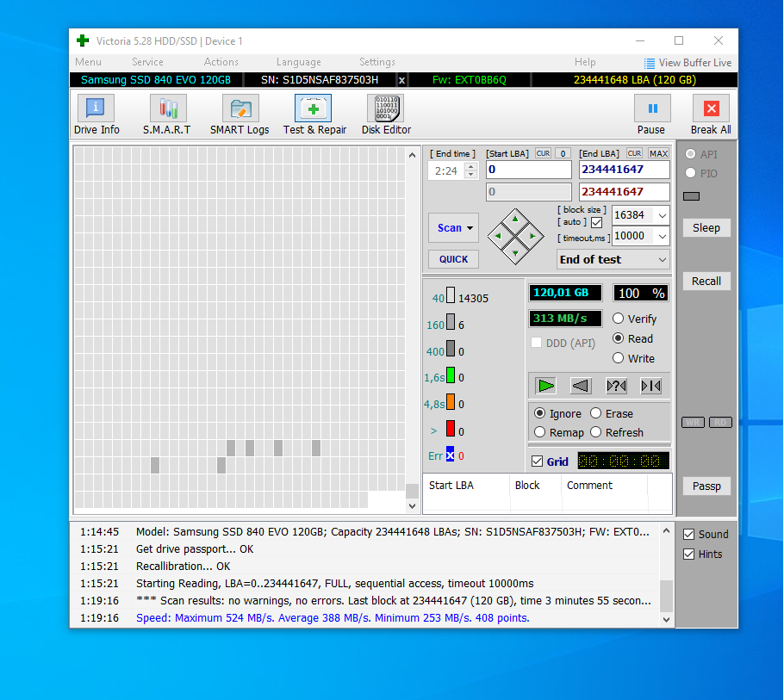Open the Service menu
The width and height of the screenshot is (784, 700).
click(147, 62)
